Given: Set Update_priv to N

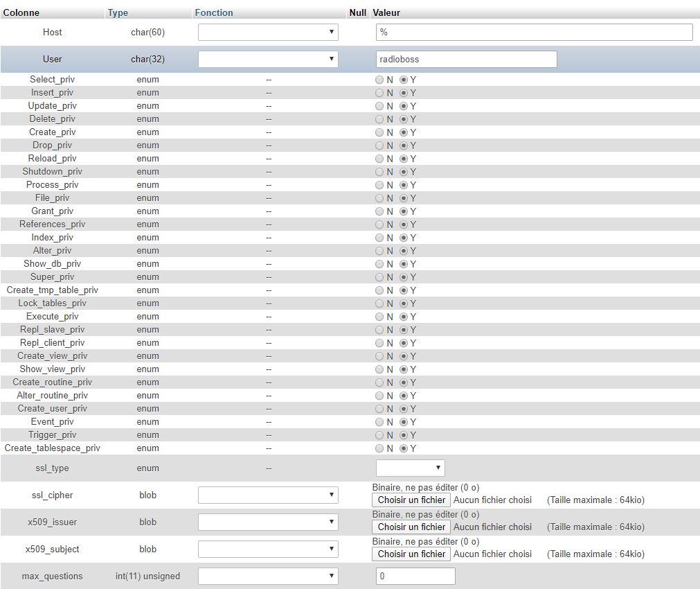Looking at the screenshot, I should [379, 106].
